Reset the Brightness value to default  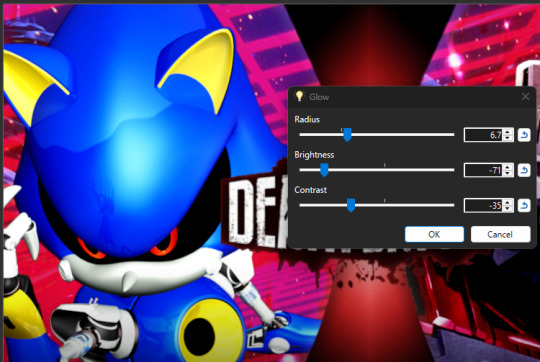coord(524,170)
